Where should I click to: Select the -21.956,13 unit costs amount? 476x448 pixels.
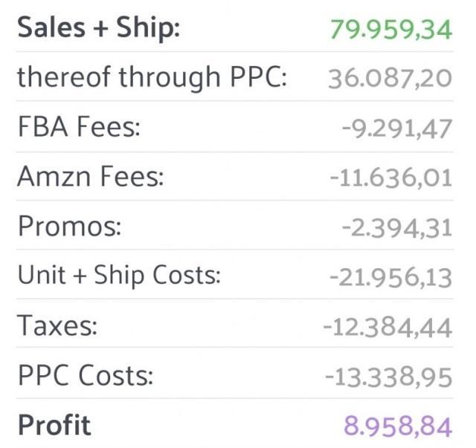pyautogui.click(x=391, y=278)
